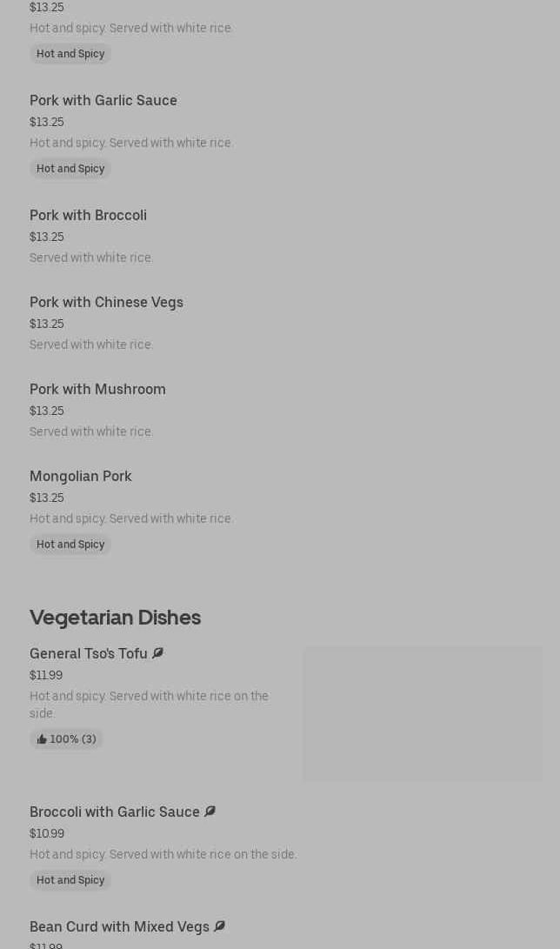Click the $11.99 price of General Tso's Tofu

pyautogui.click(x=46, y=676)
